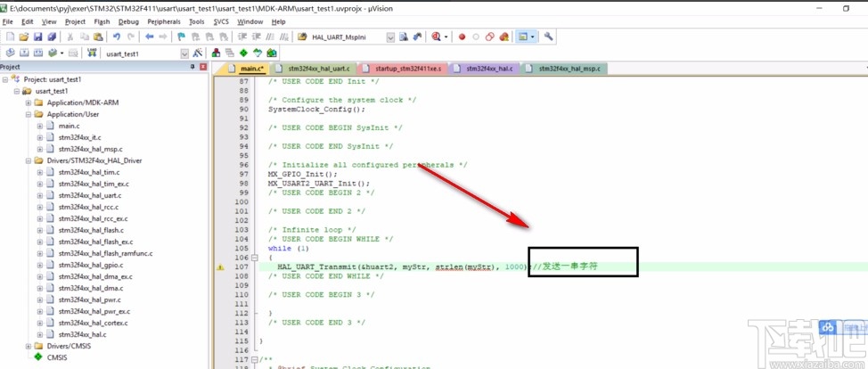Click the Disable All Breakpoints icon

[x=489, y=37]
